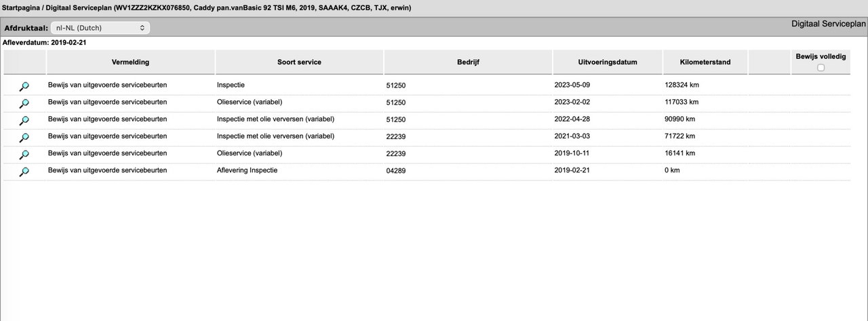This screenshot has height=321, width=868.
Task: Click the Inspectie service type in the 128324 km row
Action: pos(231,85)
